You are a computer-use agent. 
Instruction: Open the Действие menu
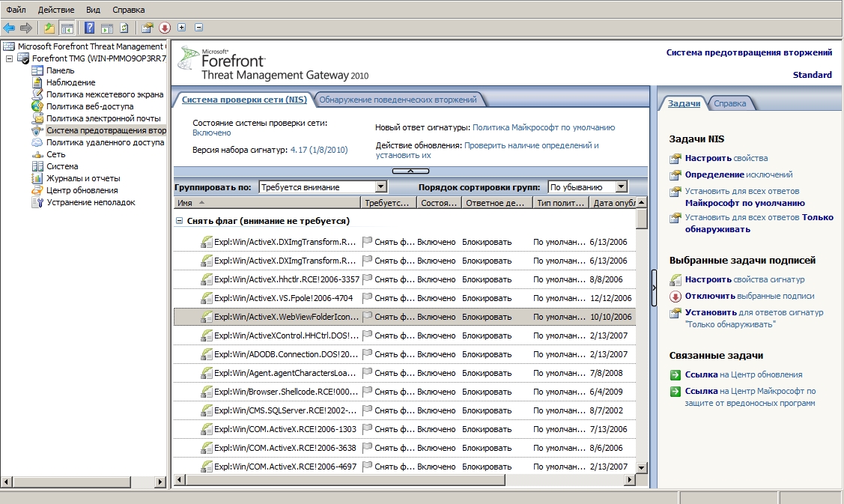56,10
